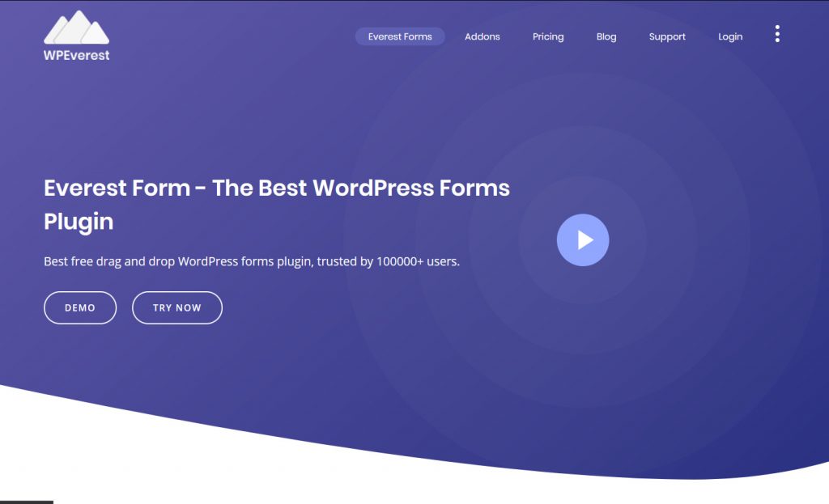This screenshot has width=829, height=504.
Task: Click the WPEverest brand name text
Action: (x=77, y=55)
